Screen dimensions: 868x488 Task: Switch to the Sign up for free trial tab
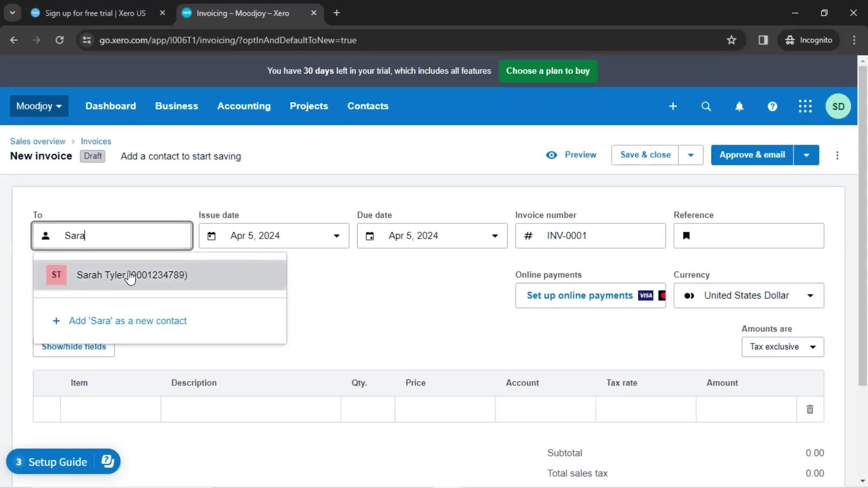pos(95,13)
